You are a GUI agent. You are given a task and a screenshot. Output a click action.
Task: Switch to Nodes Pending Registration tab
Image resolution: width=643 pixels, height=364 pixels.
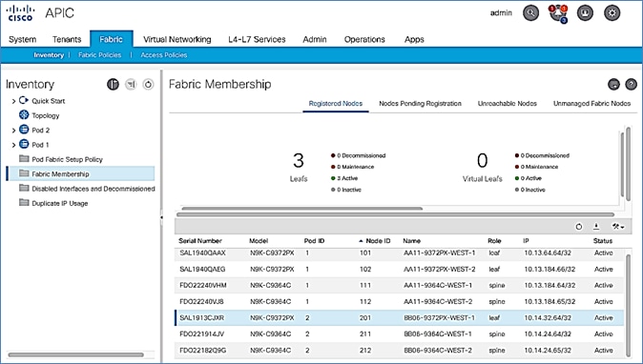pos(420,104)
